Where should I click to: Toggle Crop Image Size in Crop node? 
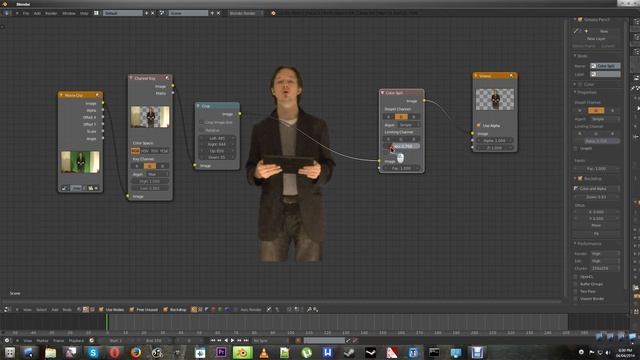point(201,122)
